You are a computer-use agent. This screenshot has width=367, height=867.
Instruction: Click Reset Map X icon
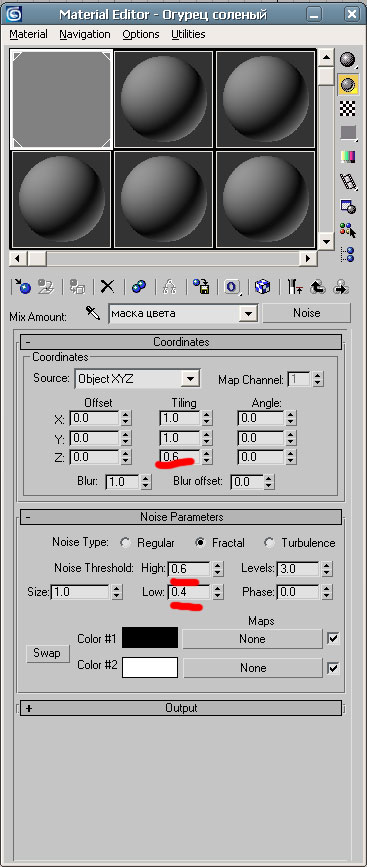(x=107, y=286)
